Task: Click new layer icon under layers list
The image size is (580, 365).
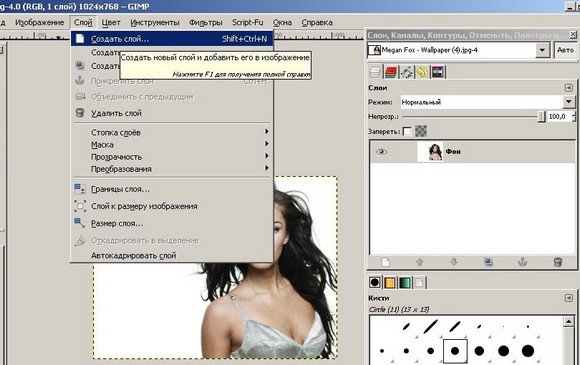Action: point(385,262)
